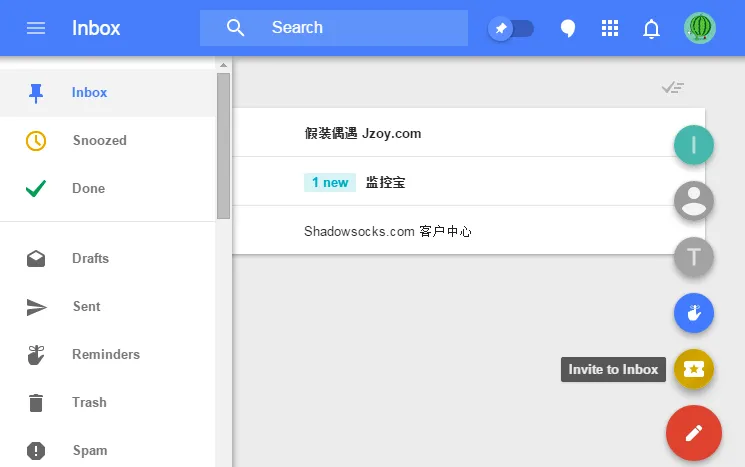Open the Snoozed folder
The height and width of the screenshot is (467, 745).
pyautogui.click(x=99, y=141)
